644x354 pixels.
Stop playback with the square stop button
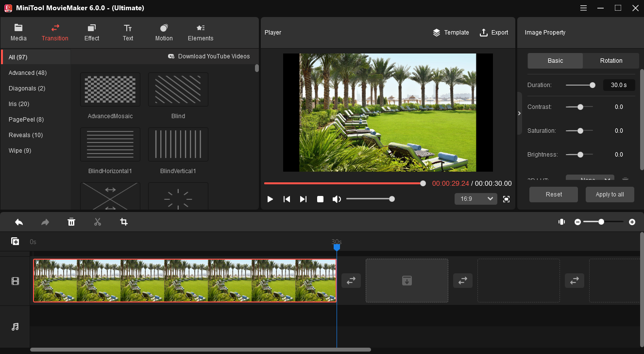coord(320,199)
